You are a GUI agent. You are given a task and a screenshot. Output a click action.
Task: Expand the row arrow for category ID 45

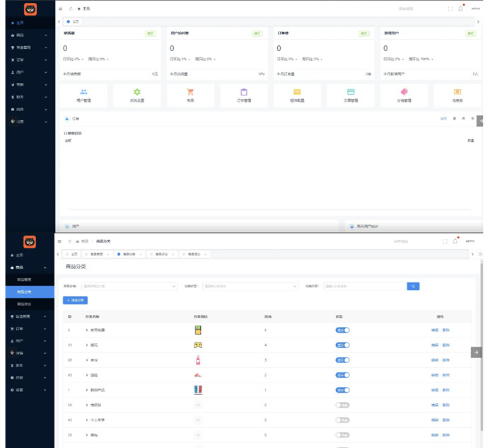click(x=87, y=375)
